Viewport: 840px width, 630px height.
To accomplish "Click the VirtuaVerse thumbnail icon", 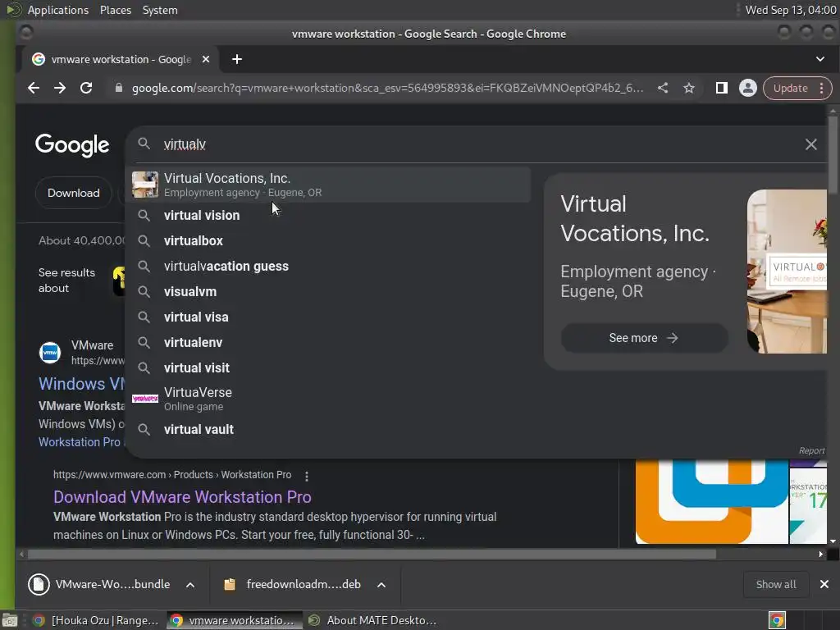I will point(145,399).
